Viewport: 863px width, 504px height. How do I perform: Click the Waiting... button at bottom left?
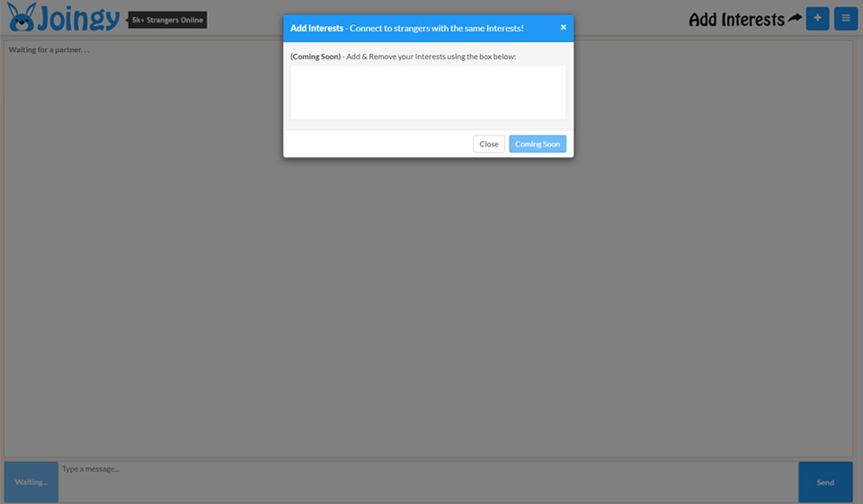click(31, 482)
